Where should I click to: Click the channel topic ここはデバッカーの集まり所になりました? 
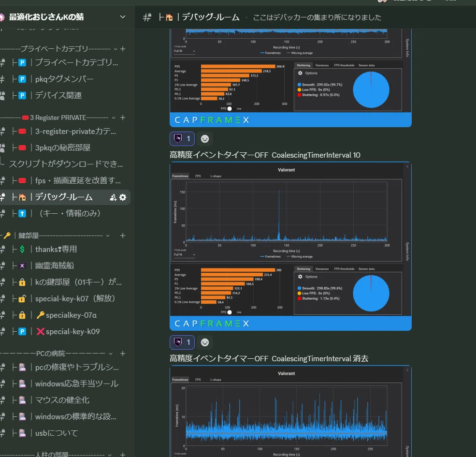[317, 17]
